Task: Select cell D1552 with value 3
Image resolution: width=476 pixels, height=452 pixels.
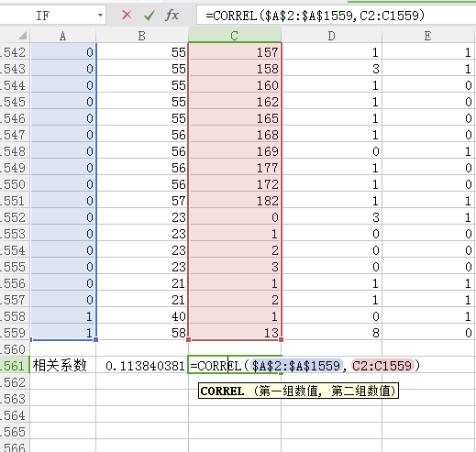Action: click(x=331, y=217)
